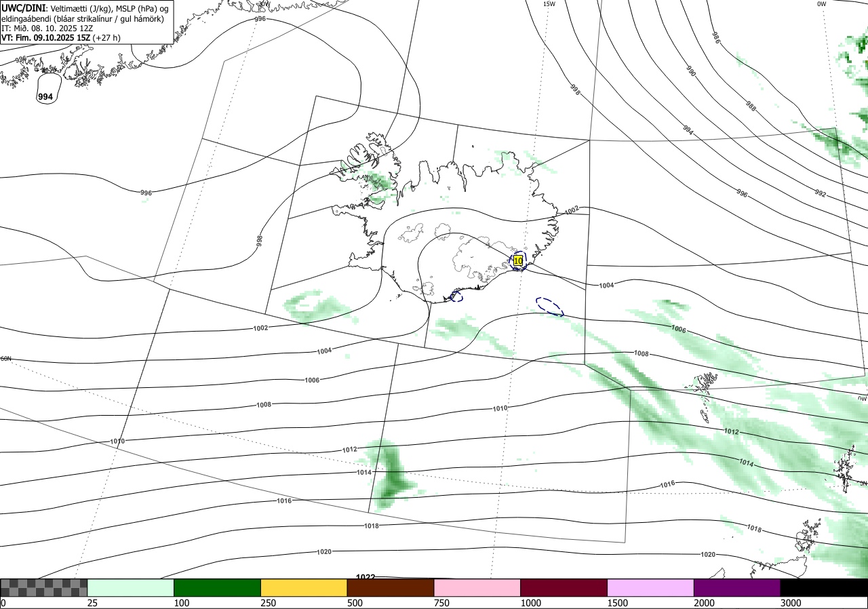Click the bold 1022 pressure label above legend
This screenshot has width=868, height=609.
(366, 577)
